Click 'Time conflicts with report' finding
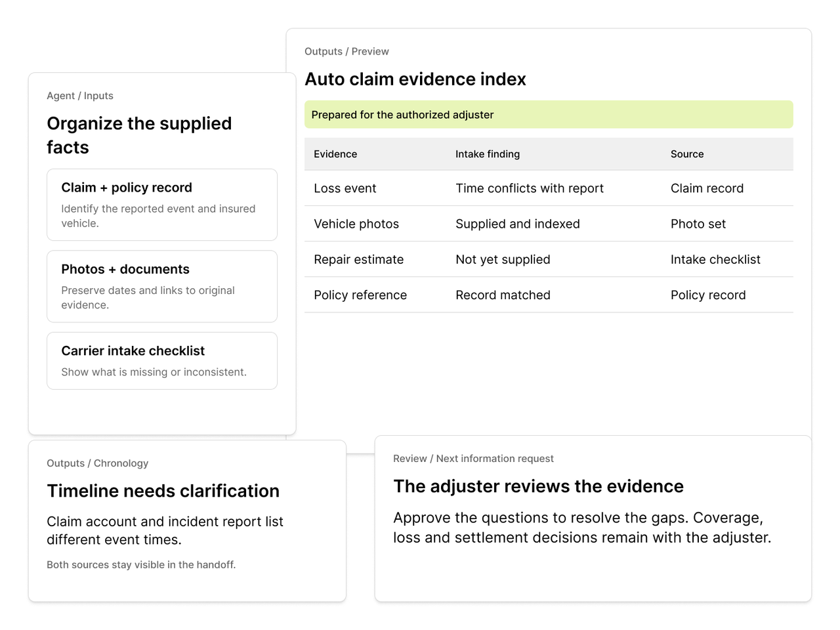840x630 pixels. [x=530, y=188]
